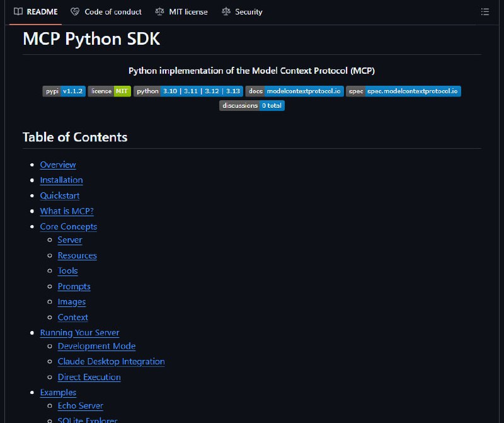Open the Security tab
Image resolution: width=504 pixels, height=423 pixels.
coord(242,12)
